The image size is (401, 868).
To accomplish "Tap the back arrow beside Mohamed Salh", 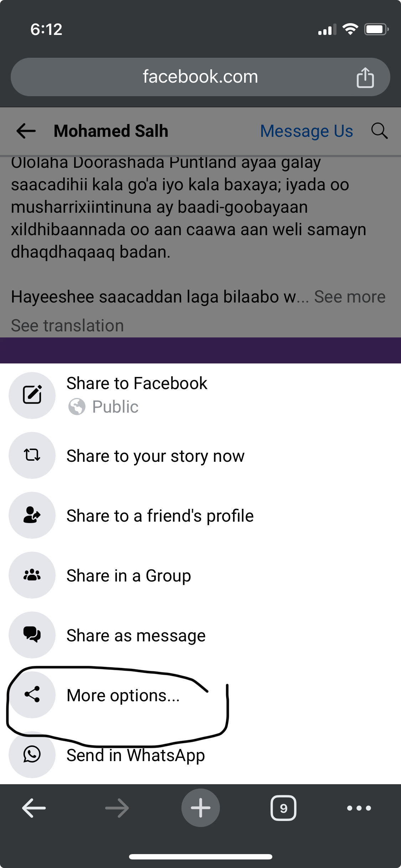I will click(26, 131).
